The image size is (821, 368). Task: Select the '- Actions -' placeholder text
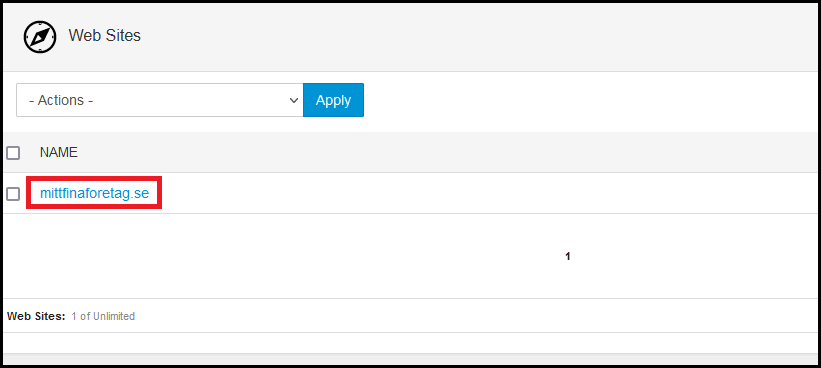click(61, 100)
